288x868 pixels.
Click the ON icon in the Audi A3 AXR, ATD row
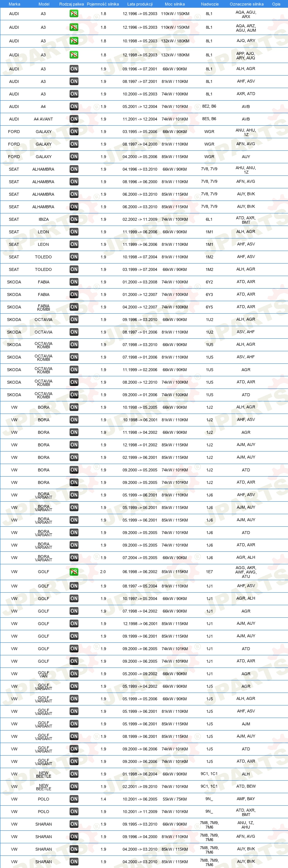[74, 94]
